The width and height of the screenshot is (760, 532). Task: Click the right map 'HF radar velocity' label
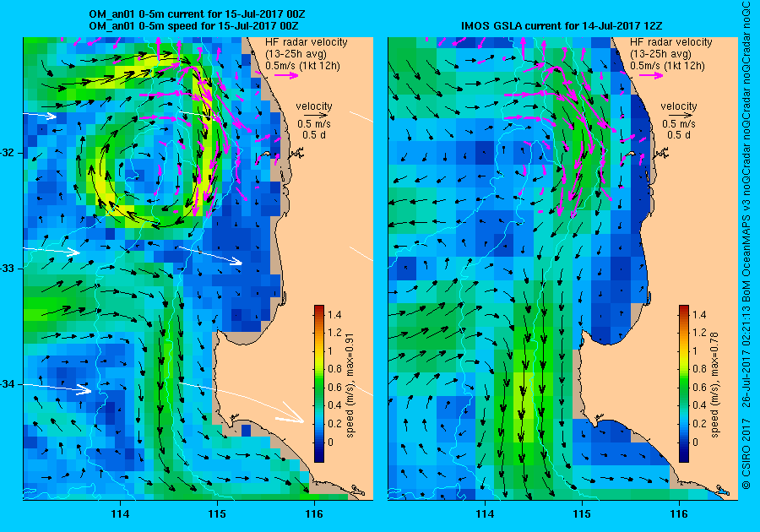pos(670,42)
